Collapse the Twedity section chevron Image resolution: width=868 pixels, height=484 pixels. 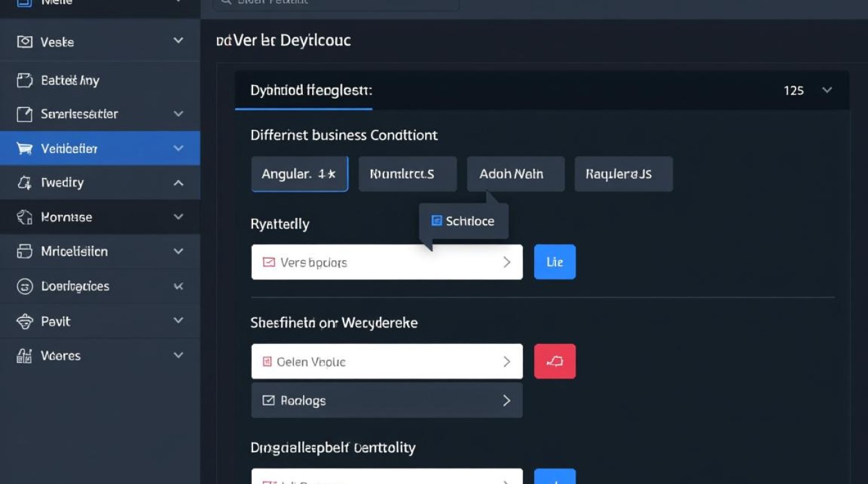[x=178, y=183]
